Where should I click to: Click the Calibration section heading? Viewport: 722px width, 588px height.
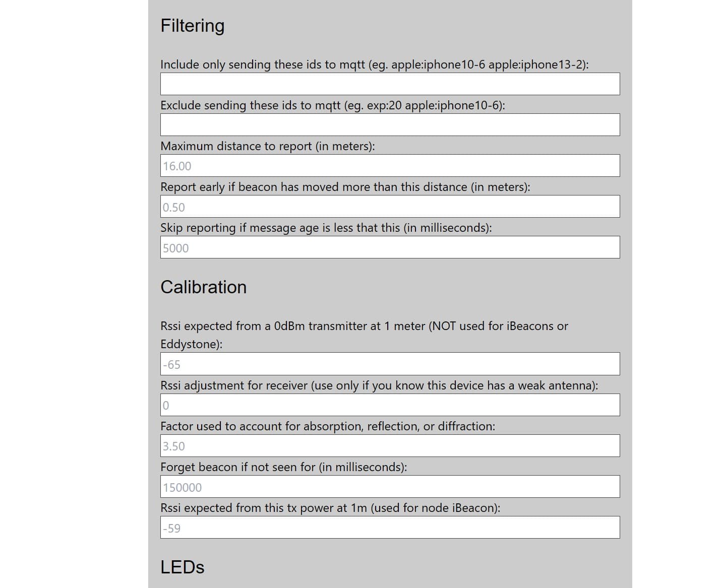click(x=204, y=287)
